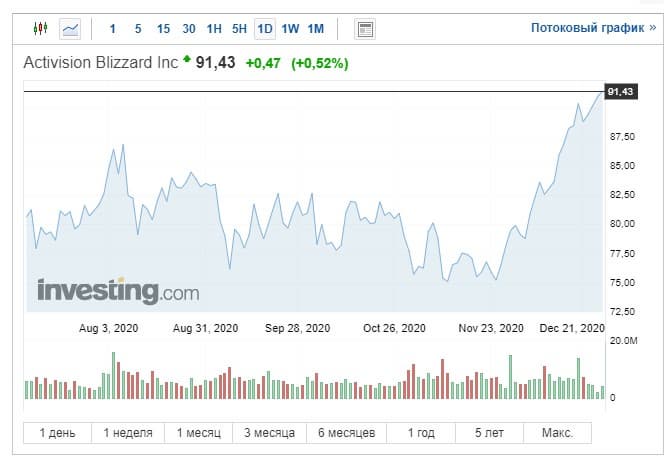The width and height of the screenshot is (670, 459).
Task: Show the 1 день range
Action: (x=57, y=433)
